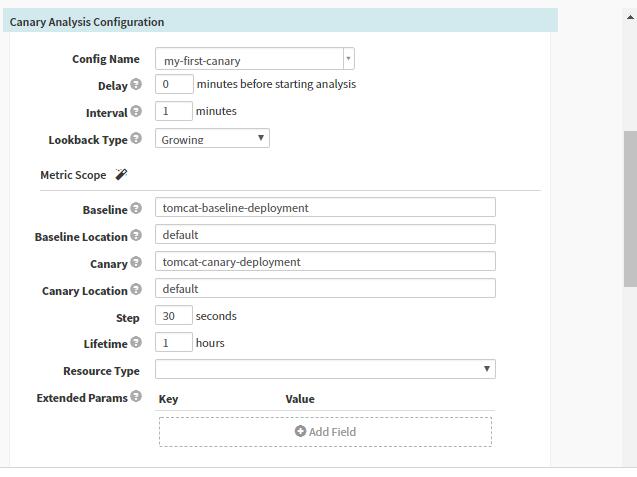
Task: Click the Interval minutes input box
Action: point(174,112)
